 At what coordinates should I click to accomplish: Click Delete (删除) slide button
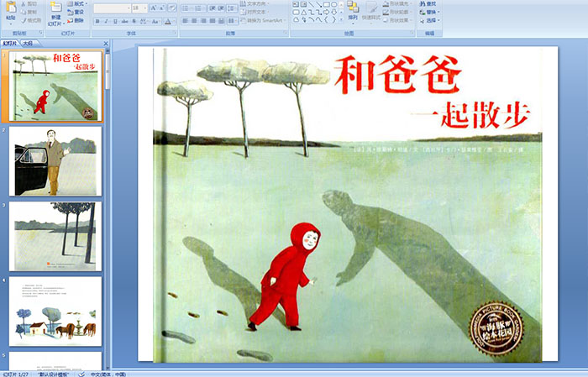pos(76,20)
